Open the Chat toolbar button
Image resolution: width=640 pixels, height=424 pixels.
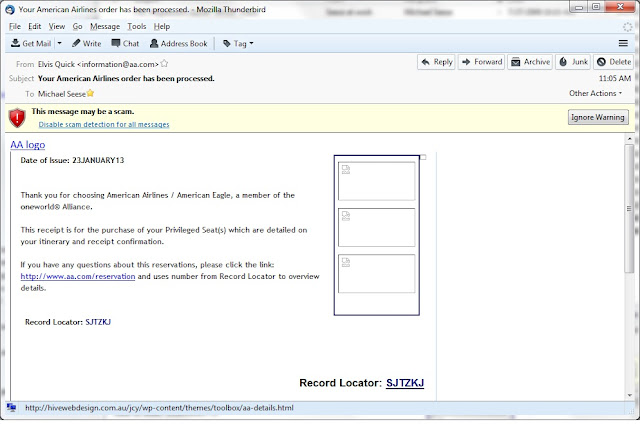click(125, 43)
